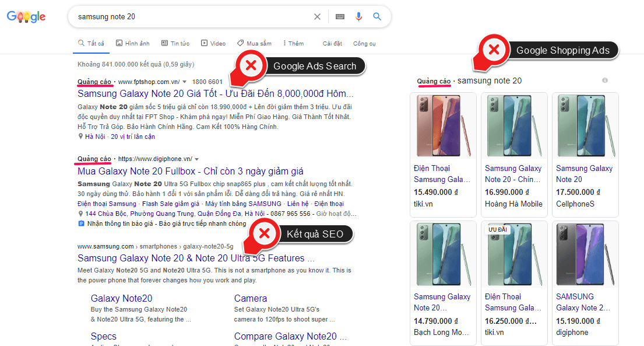Start voice search with microphone icon
The width and height of the screenshot is (644, 346).
tap(358, 17)
